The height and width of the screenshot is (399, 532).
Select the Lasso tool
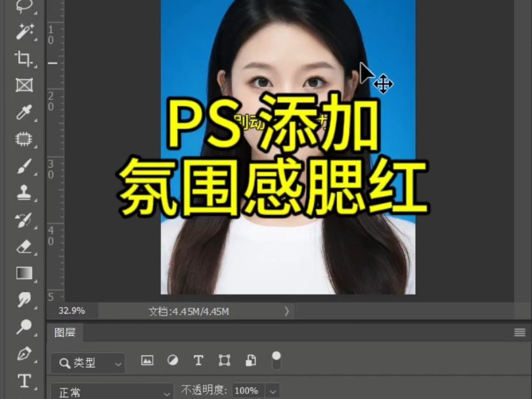pos(23,7)
